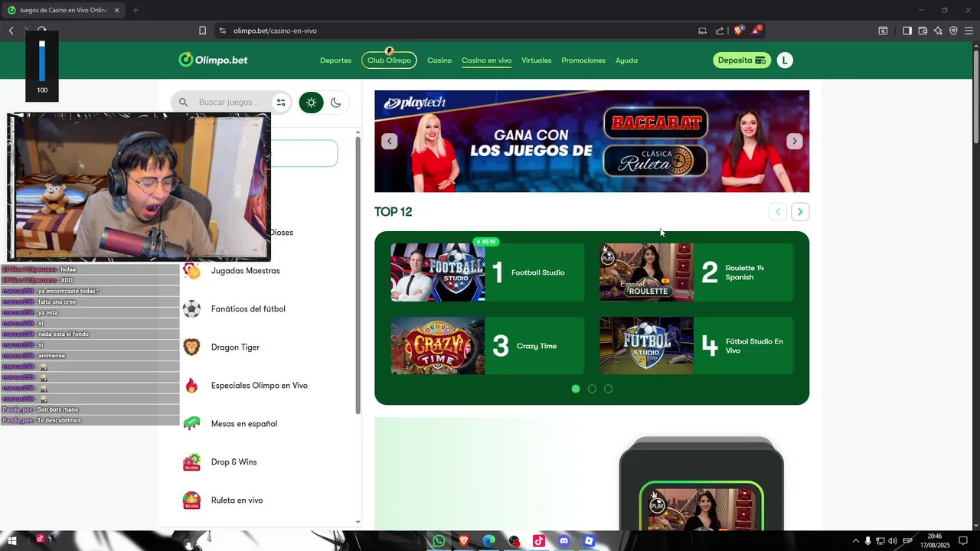Open Football Studio game thumbnail
The height and width of the screenshot is (551, 980).
coord(438,272)
